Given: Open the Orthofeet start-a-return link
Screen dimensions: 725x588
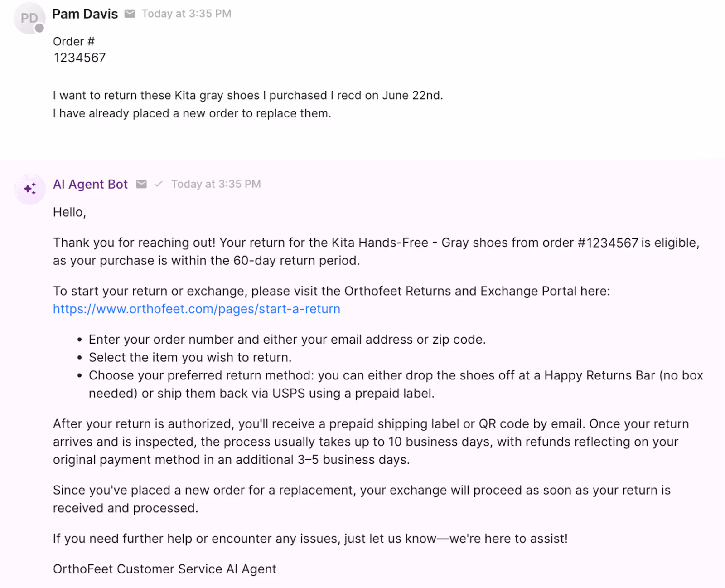Looking at the screenshot, I should click(x=196, y=309).
